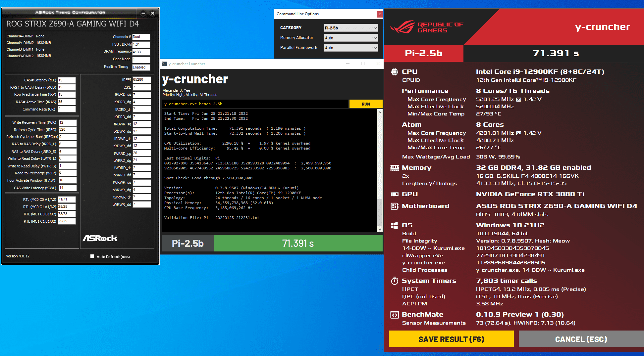
Task: Close the Command Line Options dialog
Action: 380,14
